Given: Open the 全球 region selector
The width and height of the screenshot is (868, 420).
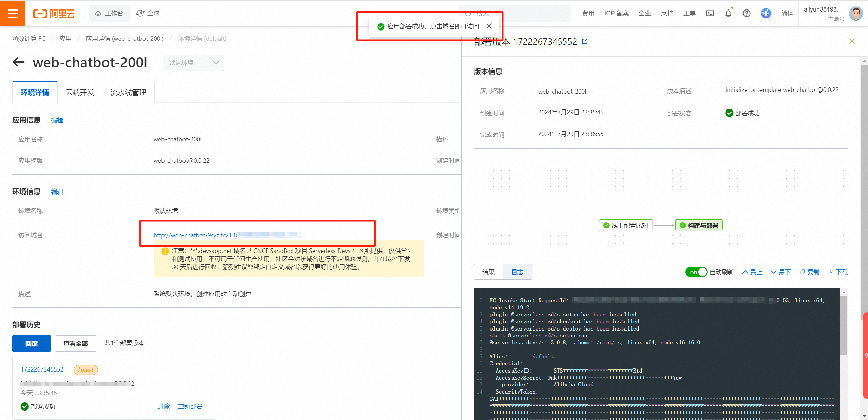Looking at the screenshot, I should click(x=148, y=13).
